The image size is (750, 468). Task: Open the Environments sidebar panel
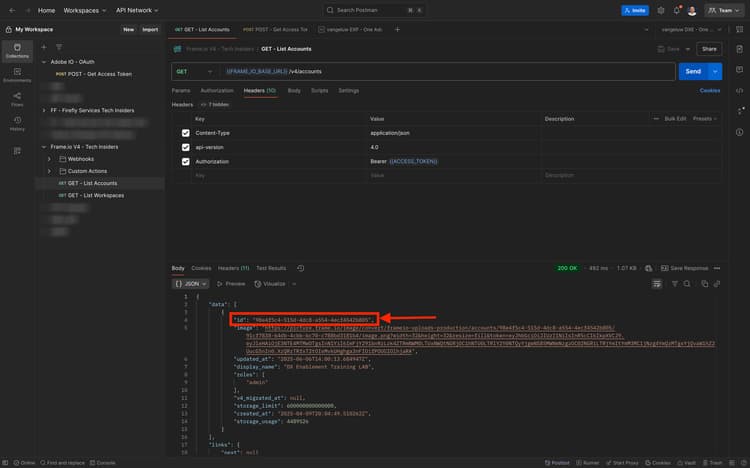point(17,74)
